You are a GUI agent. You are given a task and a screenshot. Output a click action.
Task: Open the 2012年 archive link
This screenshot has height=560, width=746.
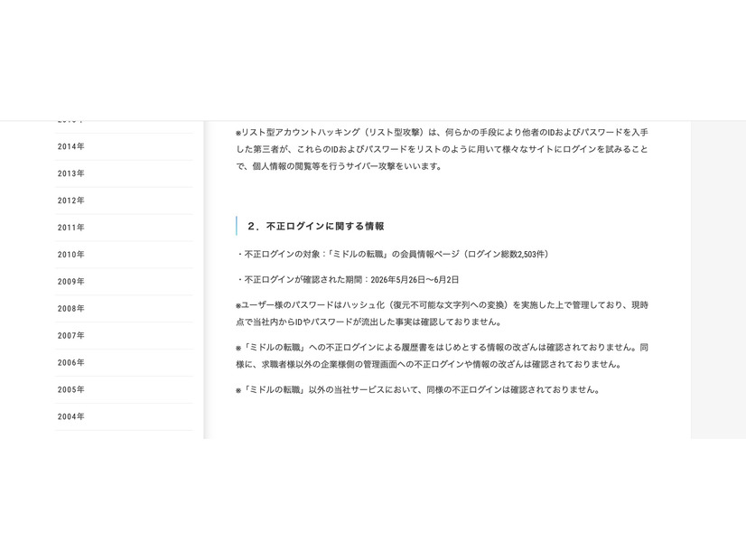coord(124,201)
